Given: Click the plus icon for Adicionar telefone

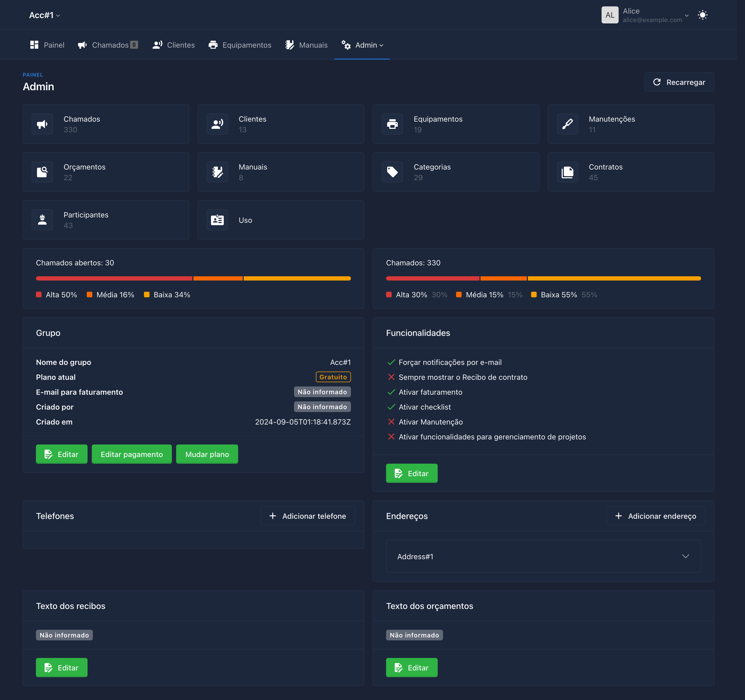Looking at the screenshot, I should 273,516.
